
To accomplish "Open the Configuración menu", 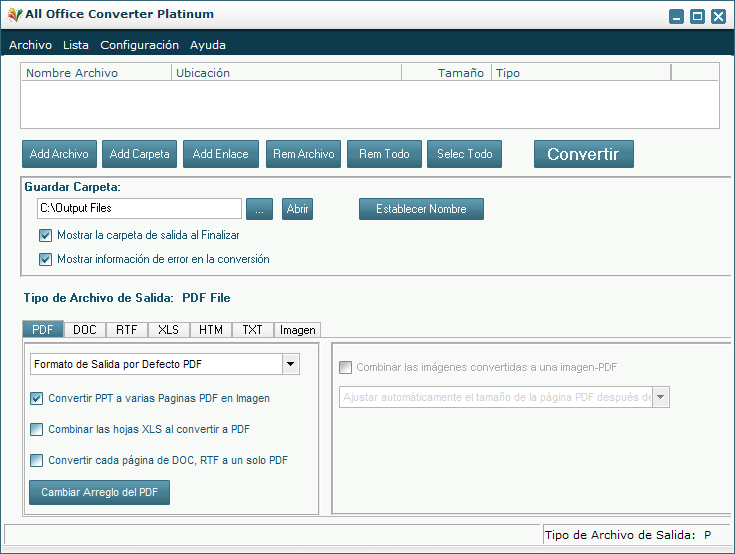I will [x=139, y=45].
